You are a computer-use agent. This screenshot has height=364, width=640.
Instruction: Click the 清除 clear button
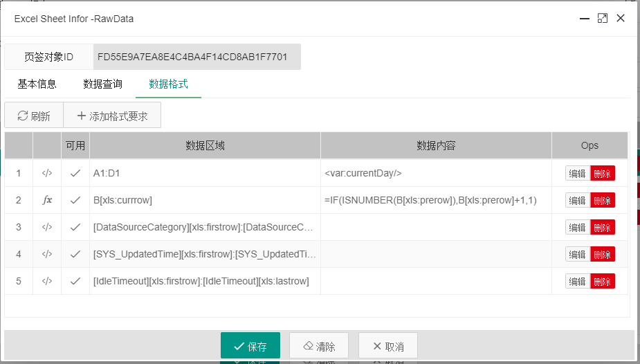[319, 346]
